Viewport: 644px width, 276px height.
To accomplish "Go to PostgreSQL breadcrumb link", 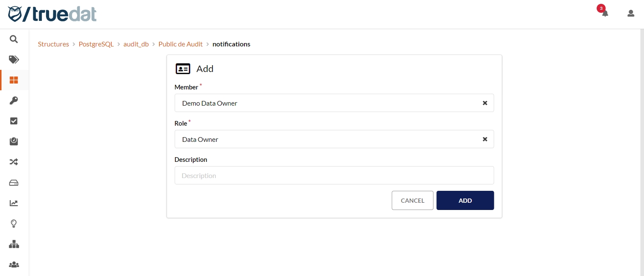I will pyautogui.click(x=96, y=44).
